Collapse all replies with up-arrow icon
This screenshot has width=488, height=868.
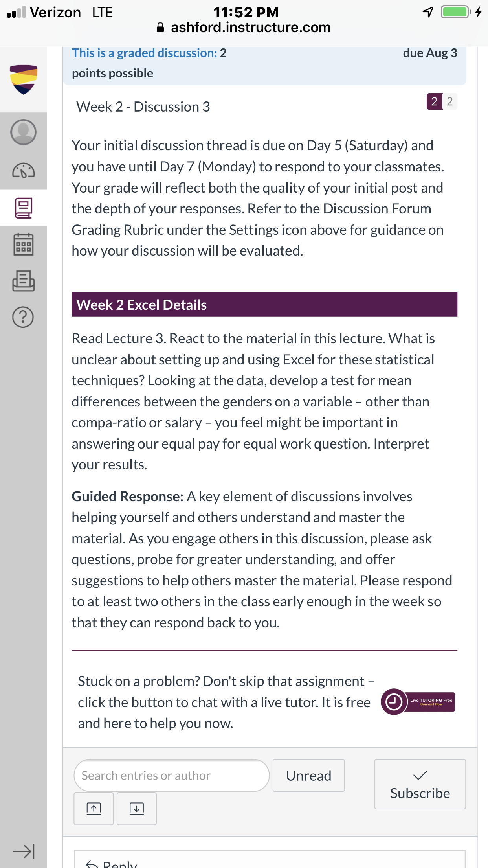tap(94, 808)
